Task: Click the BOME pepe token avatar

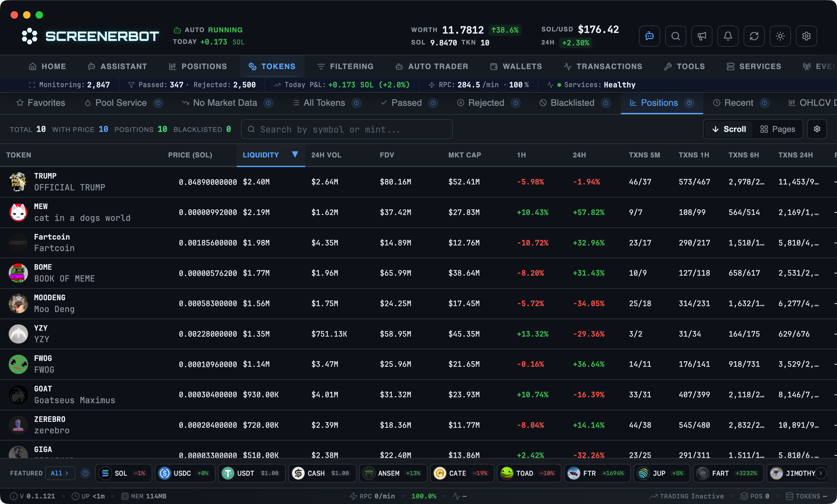Action: point(18,273)
